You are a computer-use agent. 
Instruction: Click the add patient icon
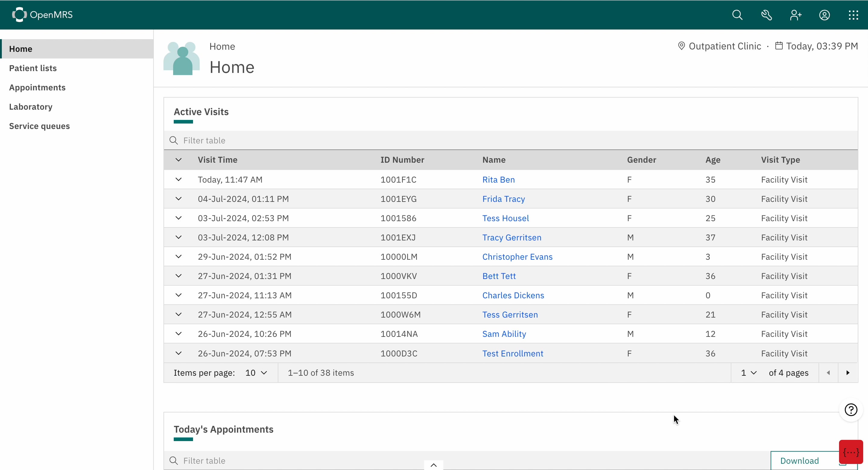[795, 15]
